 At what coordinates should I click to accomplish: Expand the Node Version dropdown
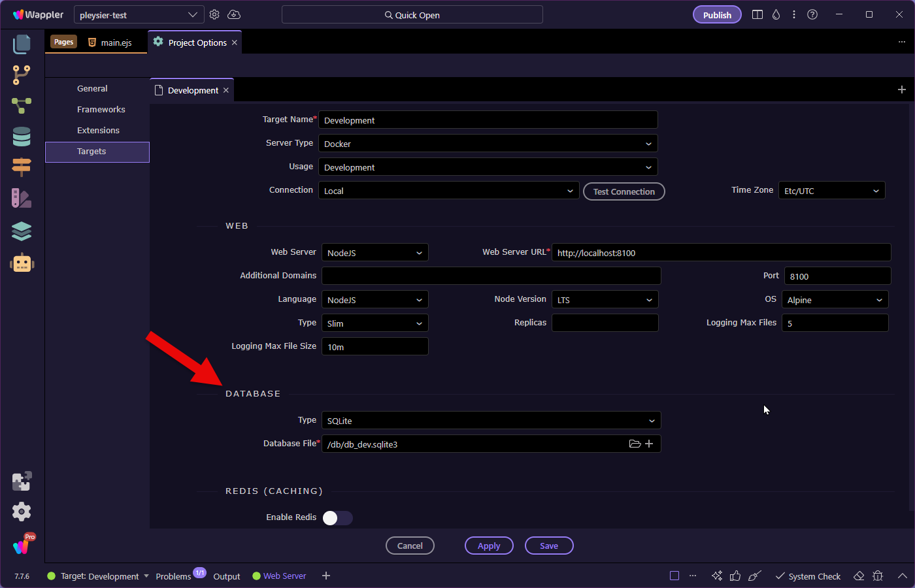(x=605, y=300)
